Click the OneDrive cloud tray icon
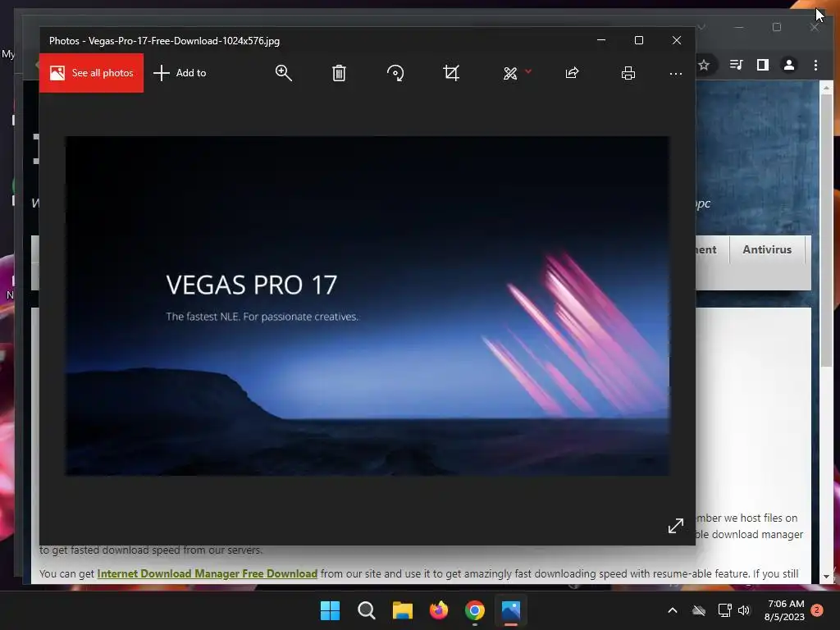This screenshot has height=630, width=840. pyautogui.click(x=699, y=610)
